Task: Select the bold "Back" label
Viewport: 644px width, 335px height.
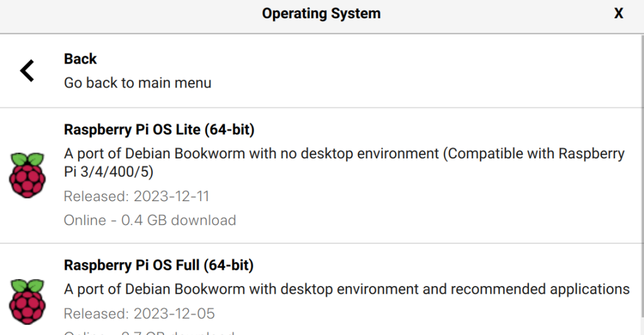Action: tap(80, 59)
